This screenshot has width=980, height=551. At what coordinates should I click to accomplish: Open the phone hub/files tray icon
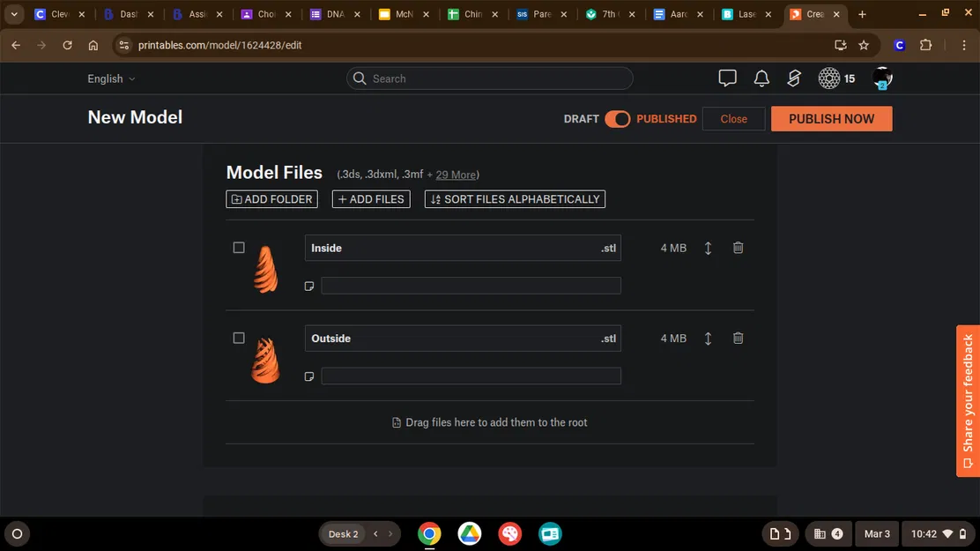point(780,533)
